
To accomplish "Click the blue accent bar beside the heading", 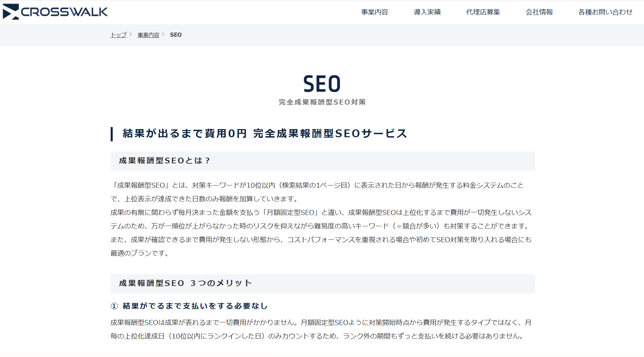I will point(112,133).
